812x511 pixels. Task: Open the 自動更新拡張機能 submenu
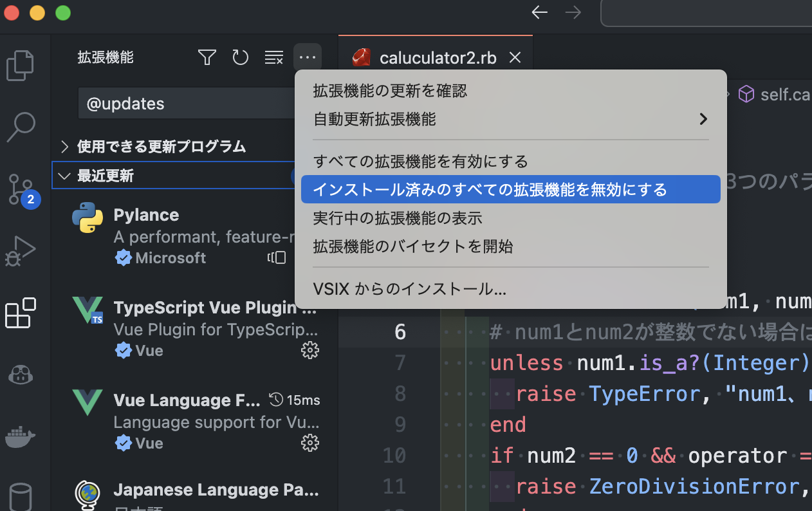coord(510,119)
